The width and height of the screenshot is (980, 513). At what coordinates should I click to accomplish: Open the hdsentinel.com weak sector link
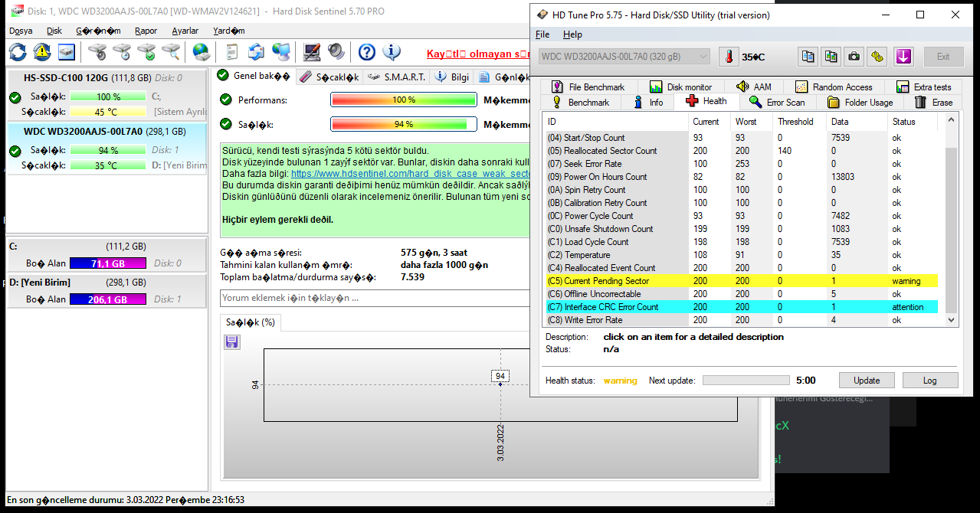click(411, 175)
